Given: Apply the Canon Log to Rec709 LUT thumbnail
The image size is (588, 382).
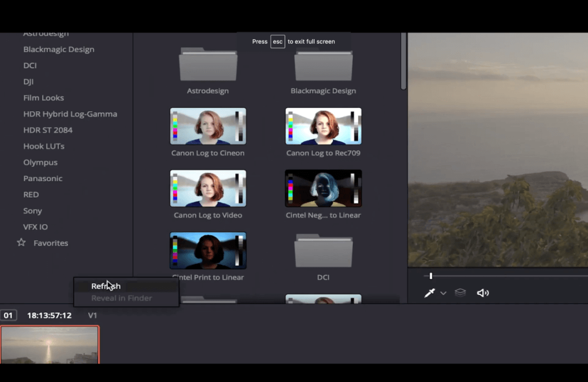Looking at the screenshot, I should coord(323,126).
